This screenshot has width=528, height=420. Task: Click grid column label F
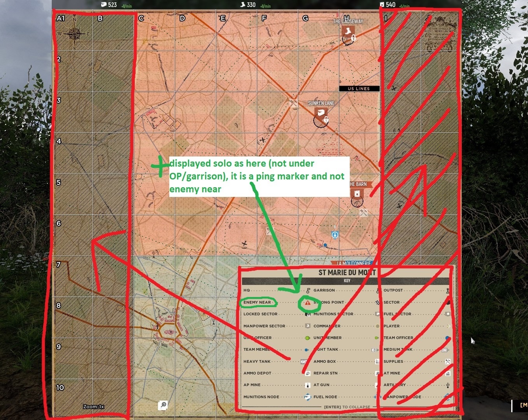point(264,18)
